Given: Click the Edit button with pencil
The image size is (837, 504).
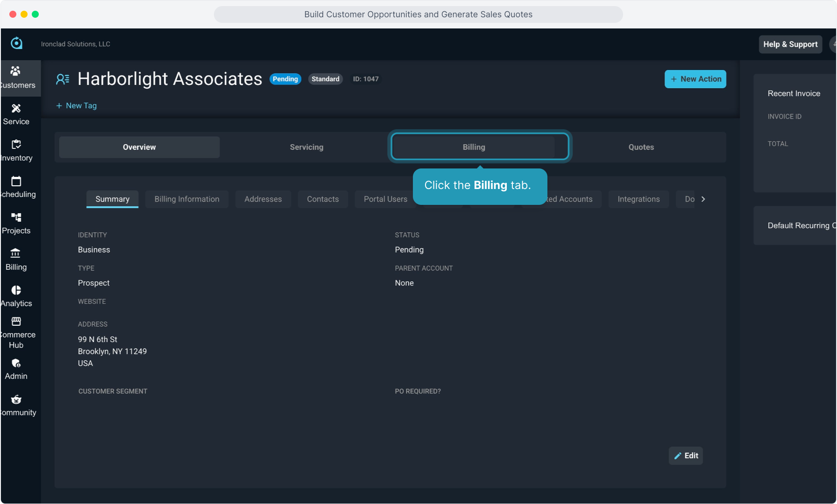Looking at the screenshot, I should tap(686, 455).
